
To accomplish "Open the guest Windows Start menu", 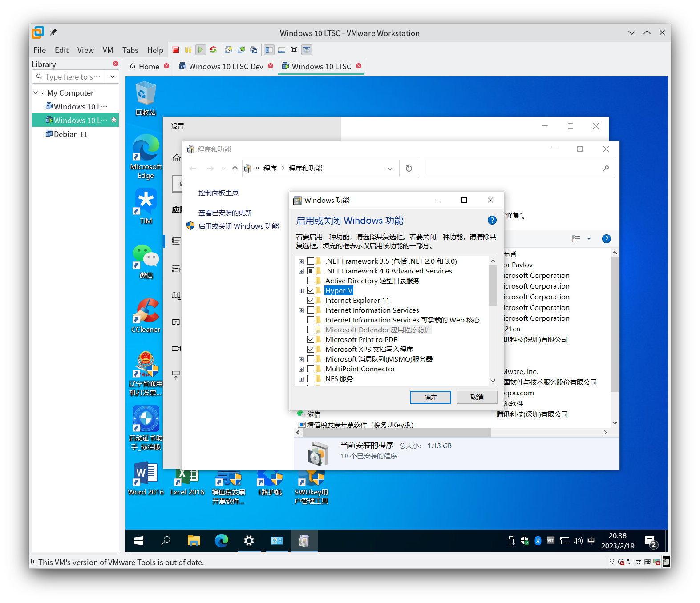I will [x=139, y=541].
